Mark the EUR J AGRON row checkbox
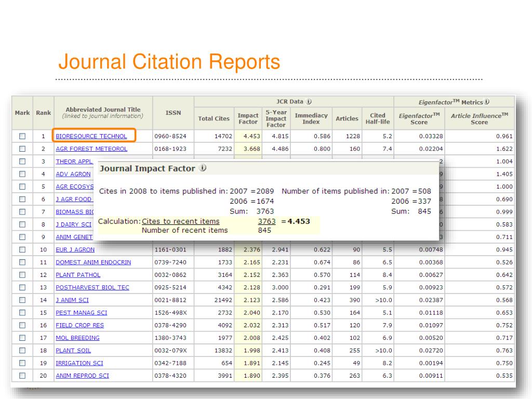 [x=22, y=249]
